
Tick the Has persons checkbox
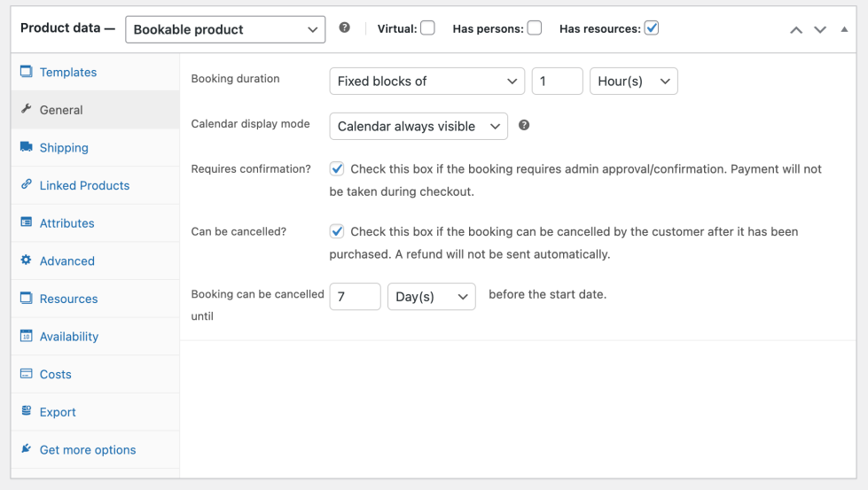click(x=535, y=28)
